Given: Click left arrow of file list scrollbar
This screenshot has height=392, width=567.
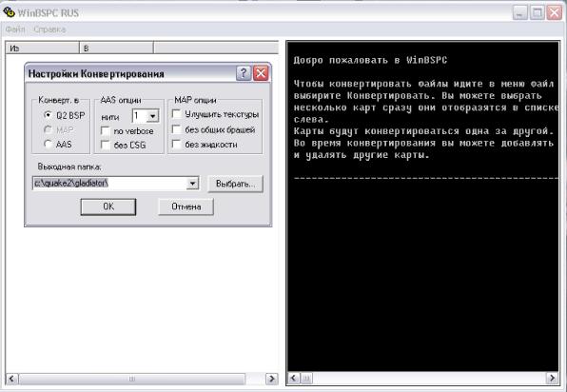Looking at the screenshot, I should pyautogui.click(x=11, y=379).
